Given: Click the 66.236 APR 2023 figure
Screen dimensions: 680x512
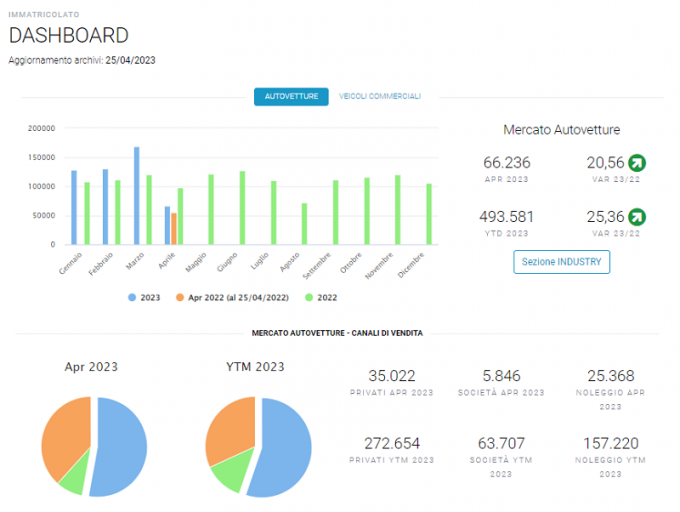Looking at the screenshot, I should tap(507, 163).
